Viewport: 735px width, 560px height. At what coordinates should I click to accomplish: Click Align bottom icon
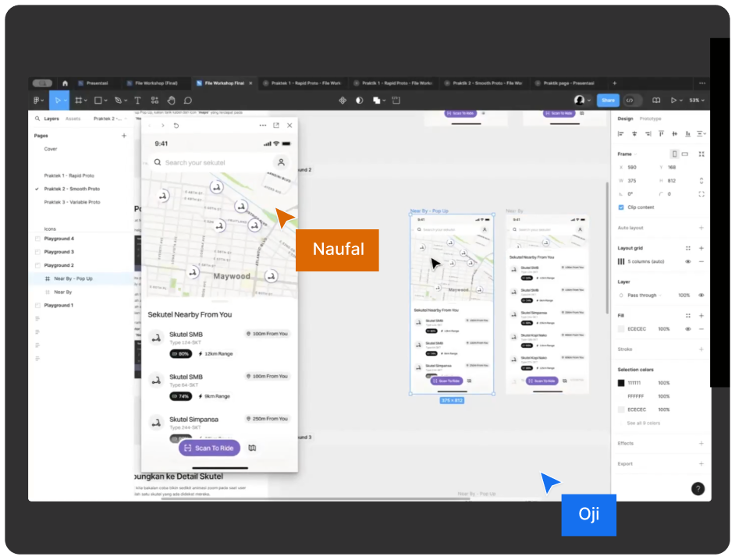(687, 134)
